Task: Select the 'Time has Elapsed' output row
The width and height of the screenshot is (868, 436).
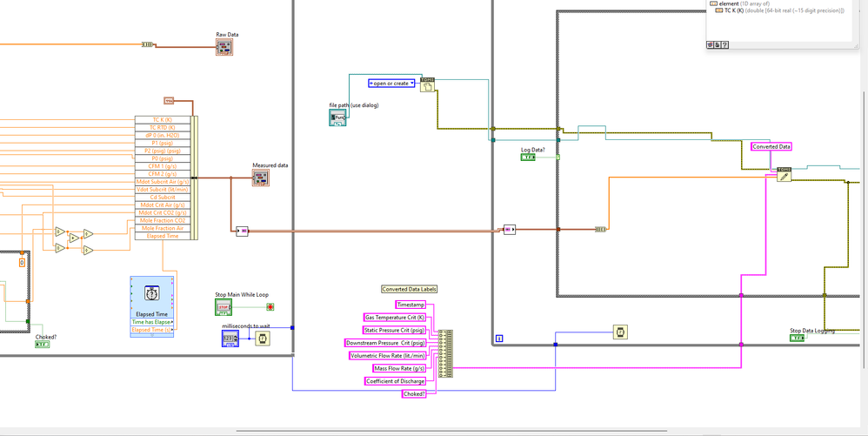Action: pos(151,322)
